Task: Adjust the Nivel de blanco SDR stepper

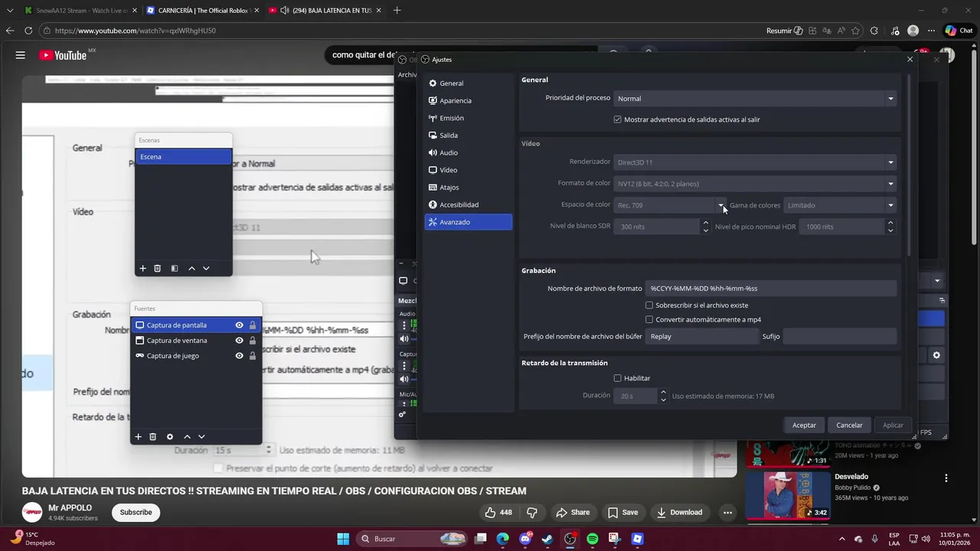Action: click(x=705, y=227)
